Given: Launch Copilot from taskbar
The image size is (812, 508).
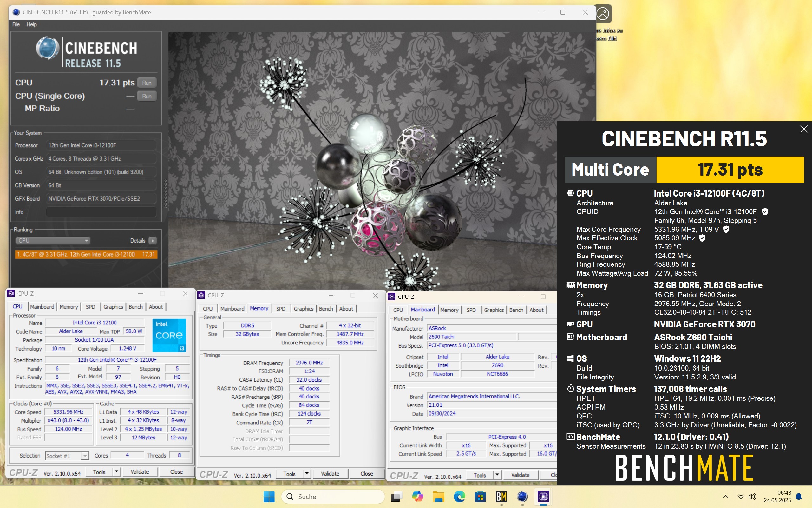Looking at the screenshot, I should click(417, 497).
